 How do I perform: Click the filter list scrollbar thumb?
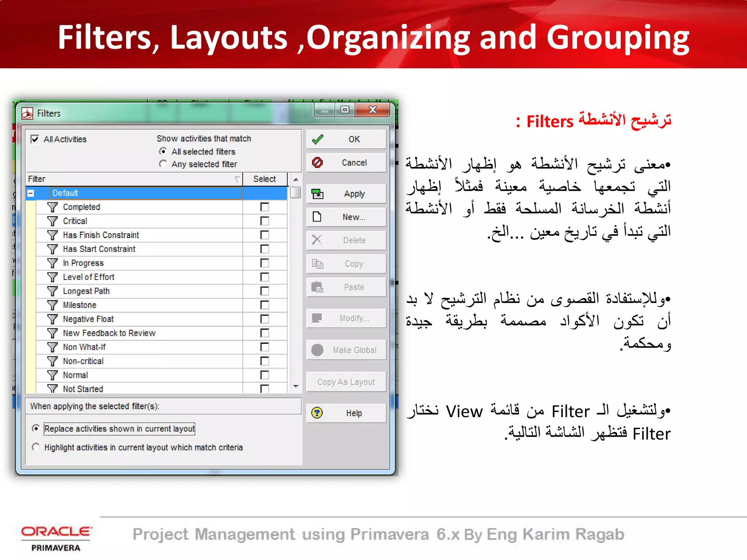(x=296, y=192)
